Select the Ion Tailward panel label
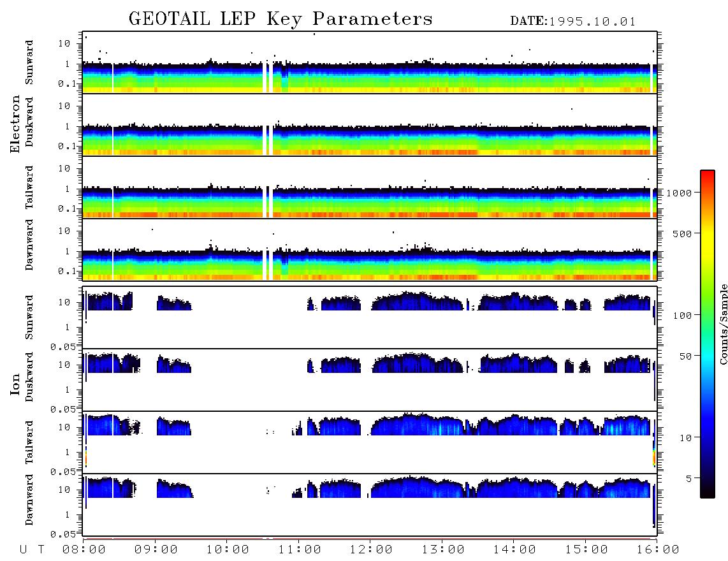Image resolution: width=728 pixels, height=561 pixels. [29, 442]
